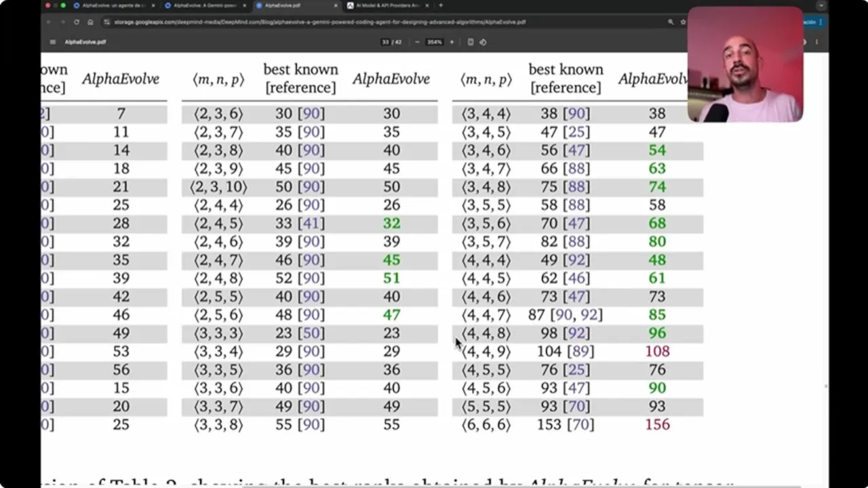
Task: Click red value 156 in ⟨6,6,6⟩ row
Action: [x=657, y=424]
